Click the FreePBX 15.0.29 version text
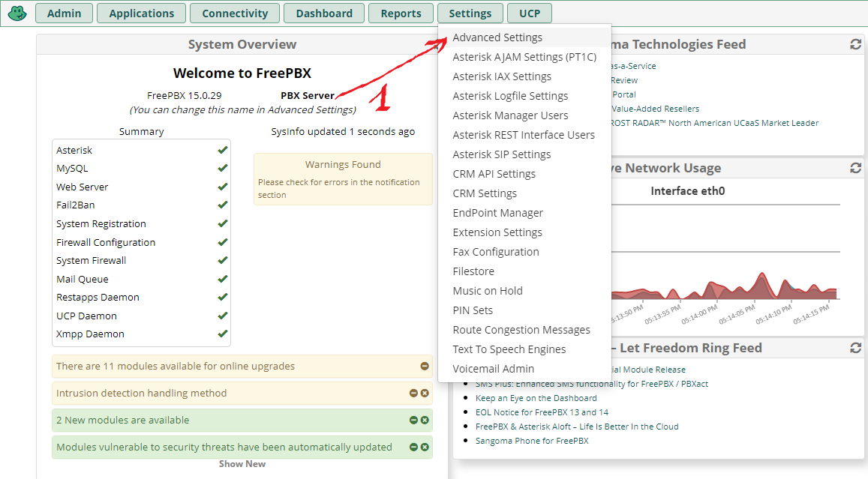The height and width of the screenshot is (479, 868). pos(185,96)
